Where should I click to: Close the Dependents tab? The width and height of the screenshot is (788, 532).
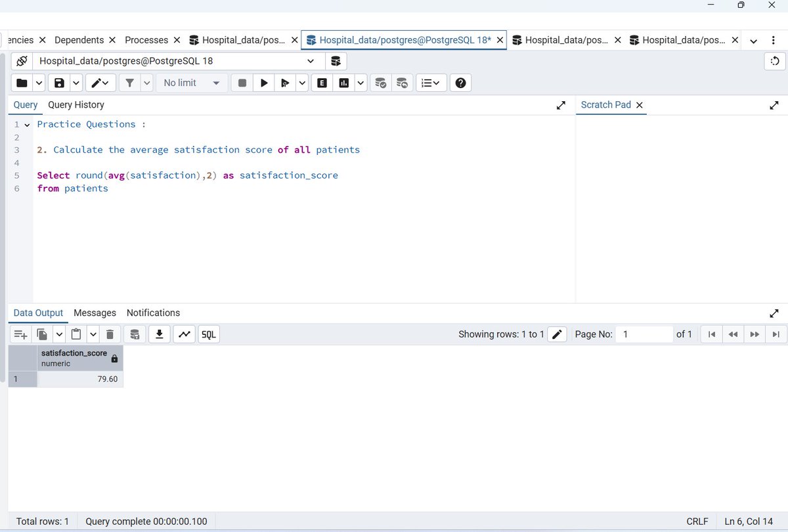pyautogui.click(x=112, y=40)
